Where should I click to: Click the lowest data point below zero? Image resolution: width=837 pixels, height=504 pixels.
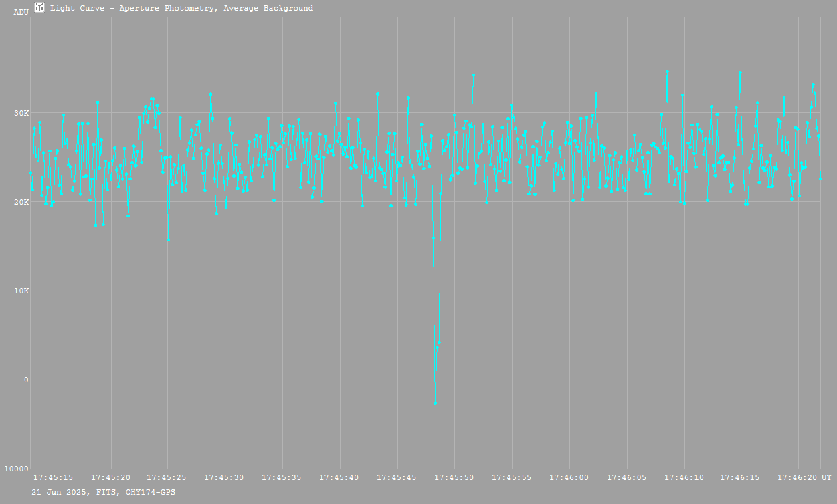click(x=435, y=403)
